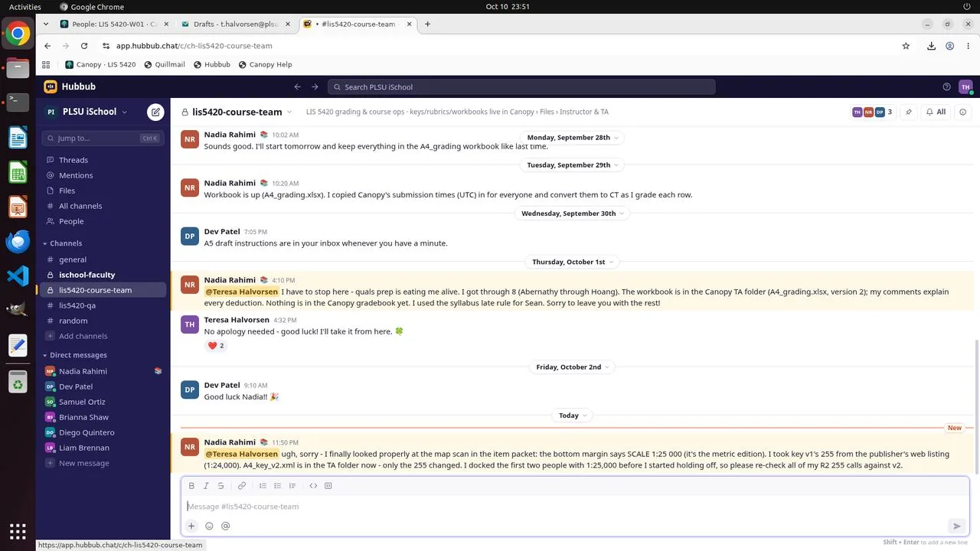Click the @ mention button in the composer
980x551 pixels.
tap(225, 526)
